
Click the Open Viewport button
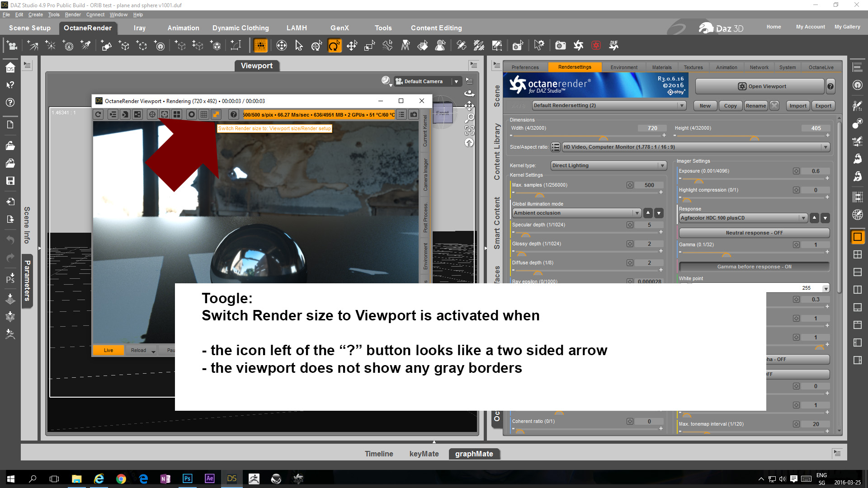click(761, 86)
